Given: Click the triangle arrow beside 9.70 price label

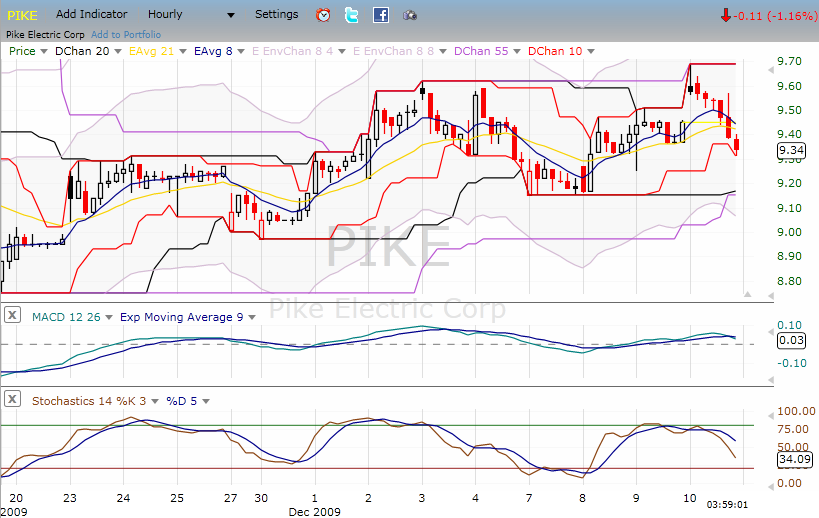Looking at the screenshot, I should pos(770,70).
